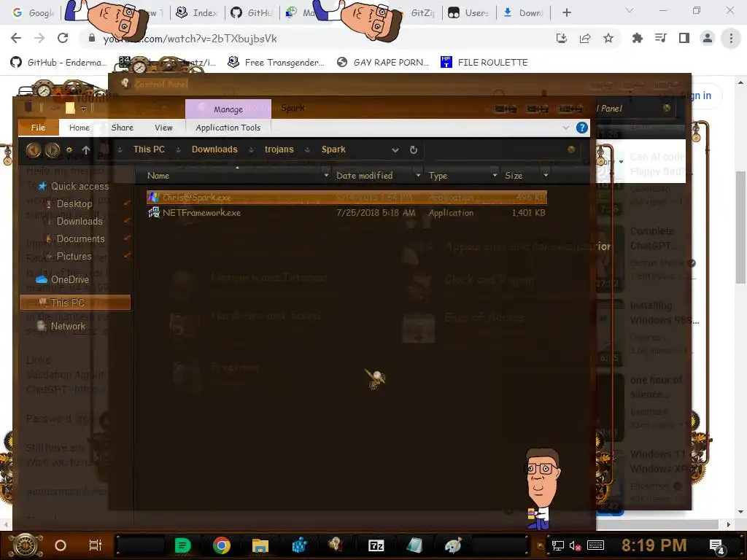The width and height of the screenshot is (747, 560).
Task: Open the Type column filter dropdown
Action: (495, 176)
